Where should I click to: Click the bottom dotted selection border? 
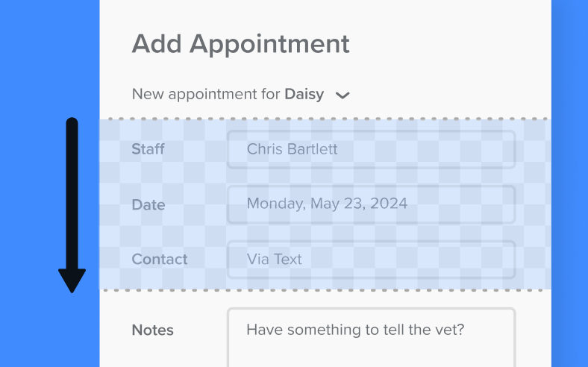[x=325, y=290]
